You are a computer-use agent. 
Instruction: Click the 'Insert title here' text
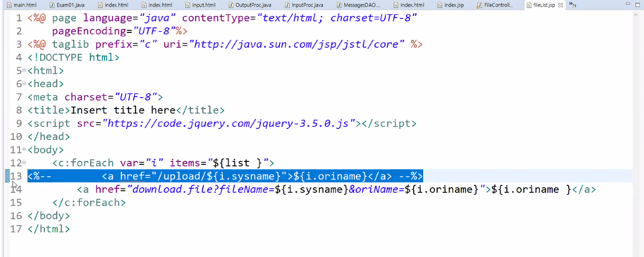pyautogui.click(x=123, y=110)
